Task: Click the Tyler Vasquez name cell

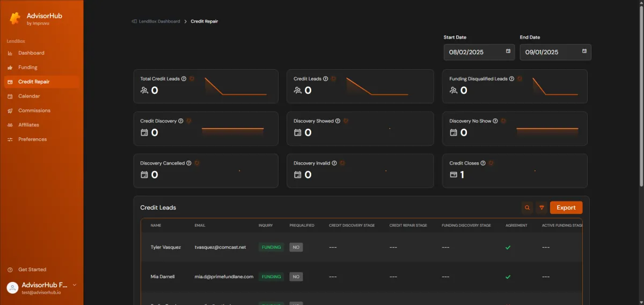Action: [x=166, y=248]
